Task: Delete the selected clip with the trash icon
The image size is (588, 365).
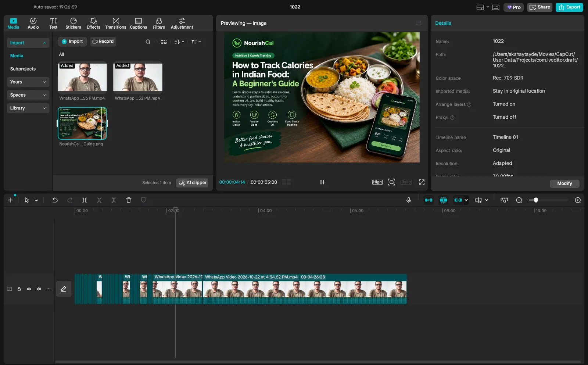Action: point(129,200)
